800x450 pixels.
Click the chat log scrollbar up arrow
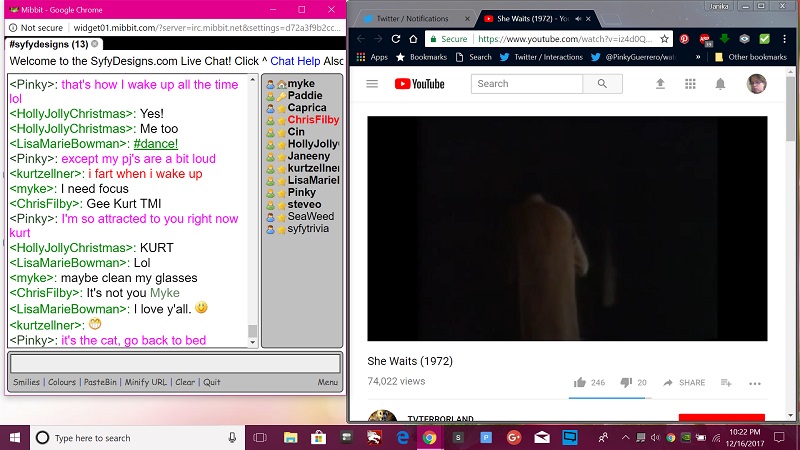tap(253, 80)
